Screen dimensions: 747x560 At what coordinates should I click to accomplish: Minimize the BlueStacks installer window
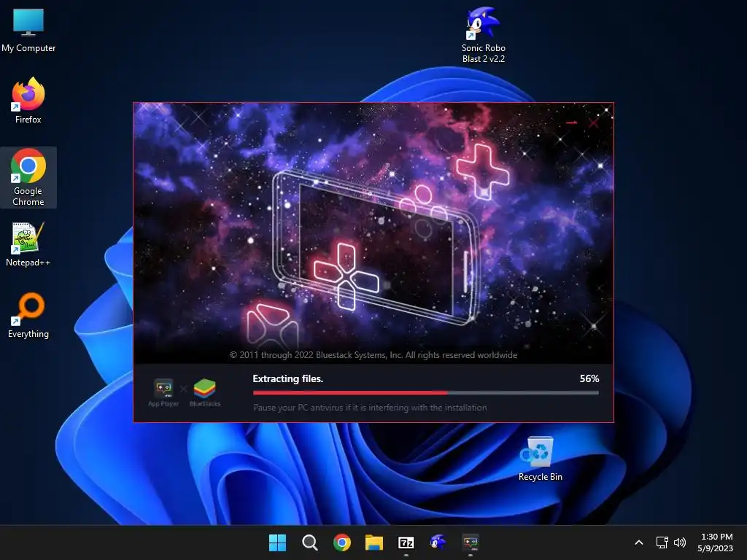(572, 122)
